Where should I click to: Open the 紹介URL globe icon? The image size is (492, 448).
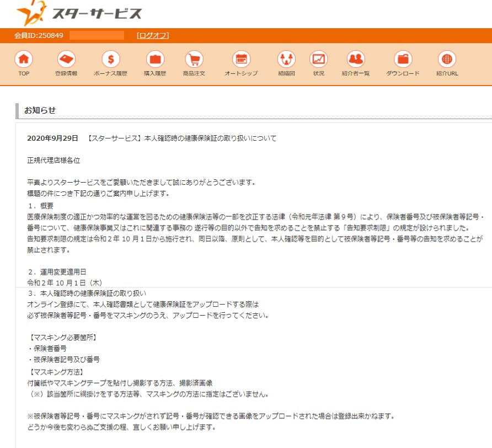(447, 59)
